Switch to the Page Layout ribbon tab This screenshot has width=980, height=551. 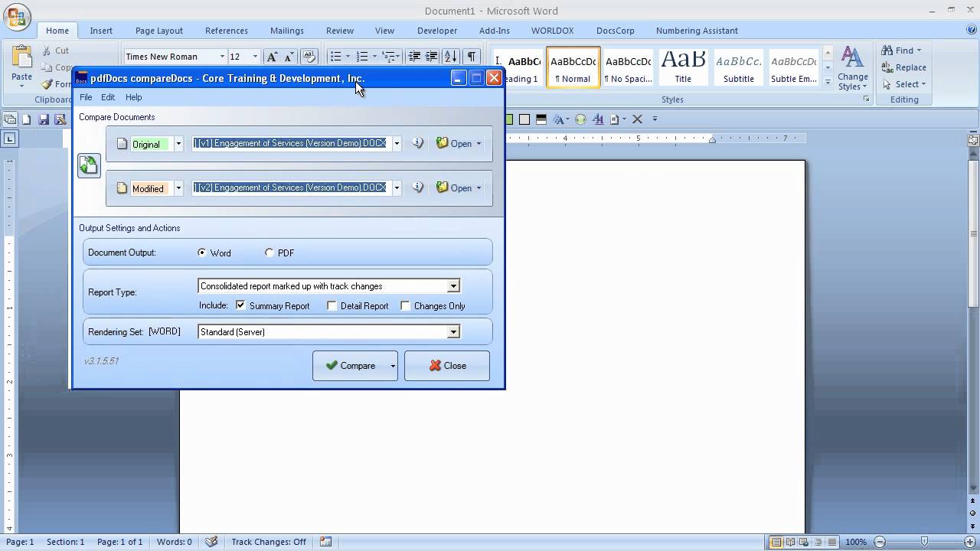pos(158,31)
